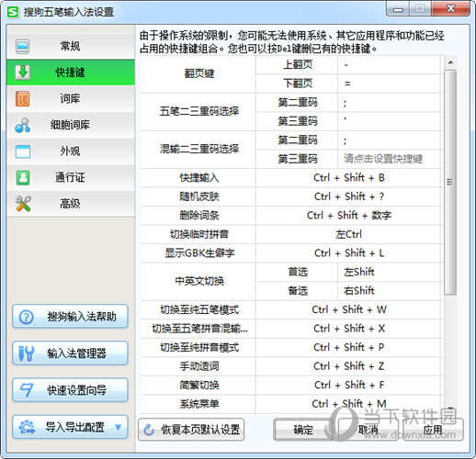Click the 导入导出配置 gear icon
Screen dimensions: 476x459
[27, 427]
